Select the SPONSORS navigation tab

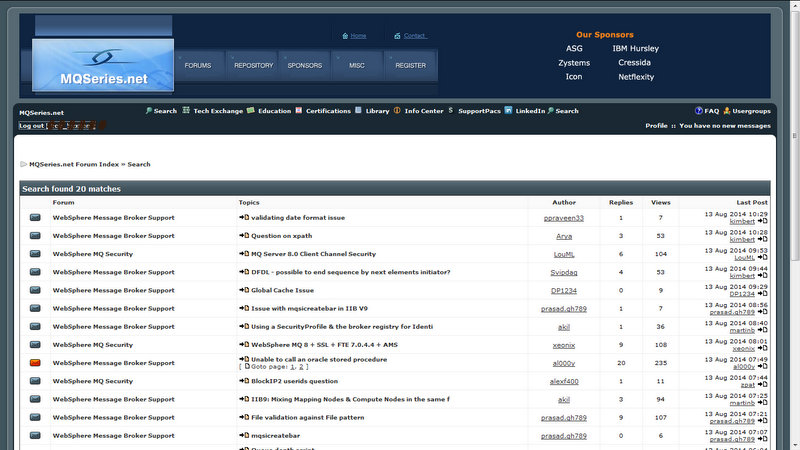click(305, 65)
